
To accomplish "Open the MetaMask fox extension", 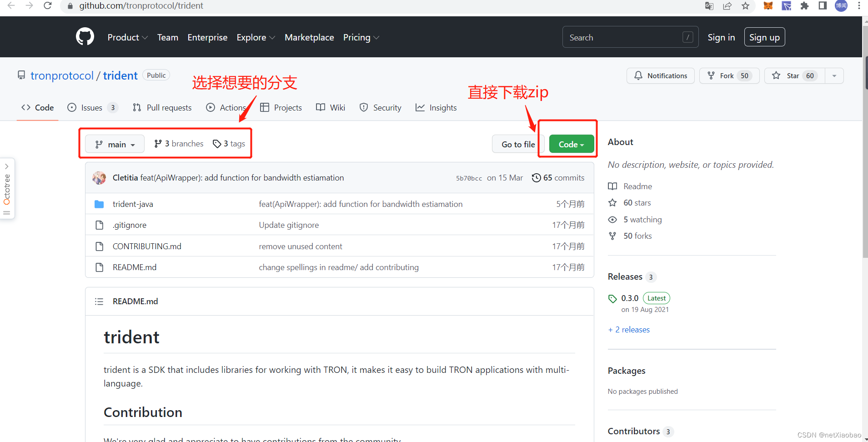I will pos(768,6).
